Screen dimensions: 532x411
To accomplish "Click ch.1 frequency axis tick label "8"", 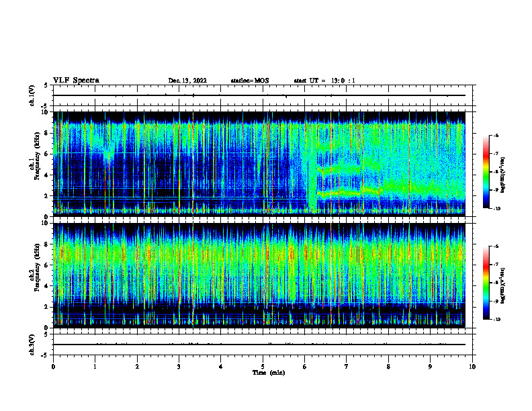I will coord(46,133).
